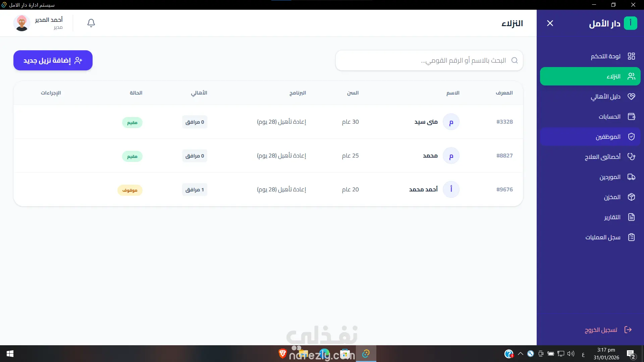This screenshot has width=644, height=362.
Task: Click the age cell 25 عام
Action: [x=351, y=156]
